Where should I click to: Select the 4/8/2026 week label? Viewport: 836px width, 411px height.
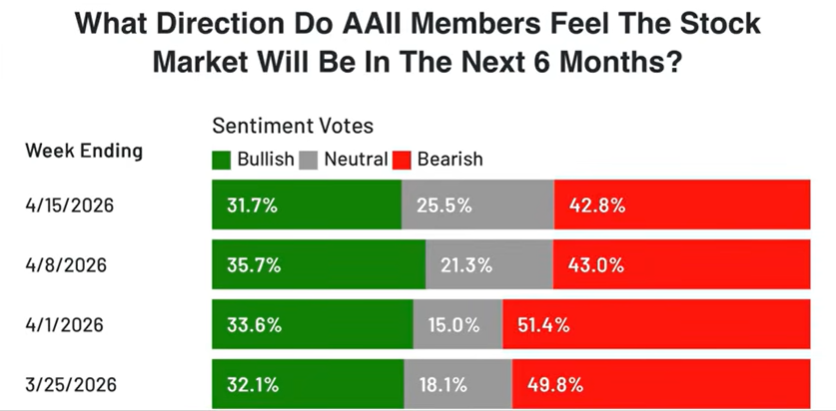(x=66, y=266)
